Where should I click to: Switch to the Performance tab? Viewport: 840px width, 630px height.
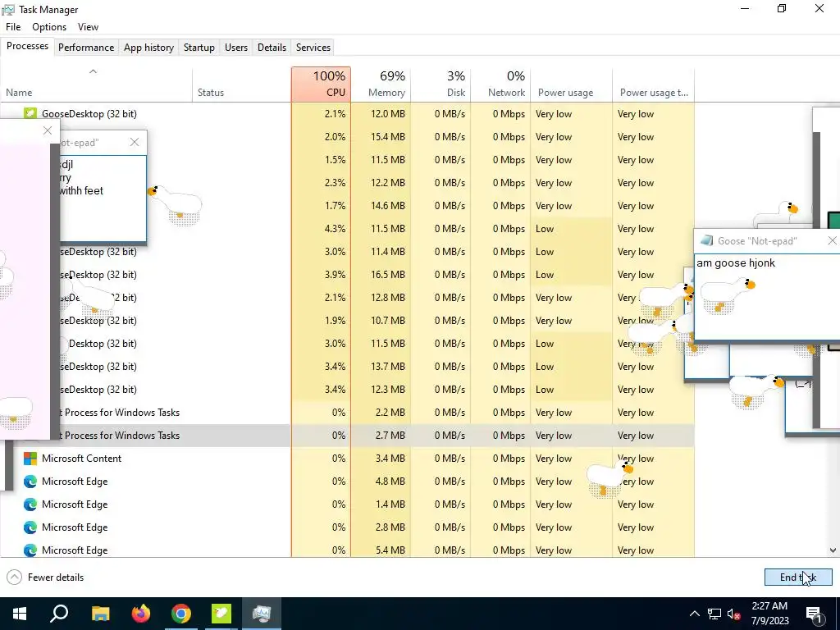pyautogui.click(x=86, y=47)
